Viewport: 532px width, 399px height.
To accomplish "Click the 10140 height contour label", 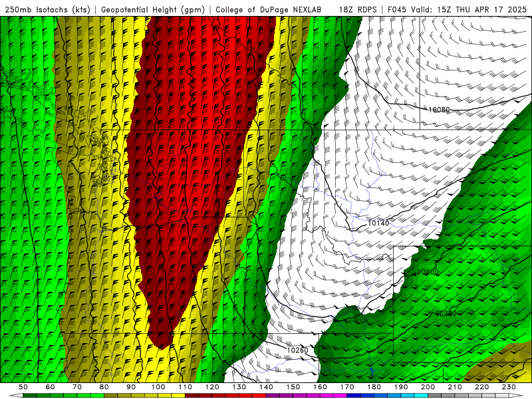I will coord(378,223).
